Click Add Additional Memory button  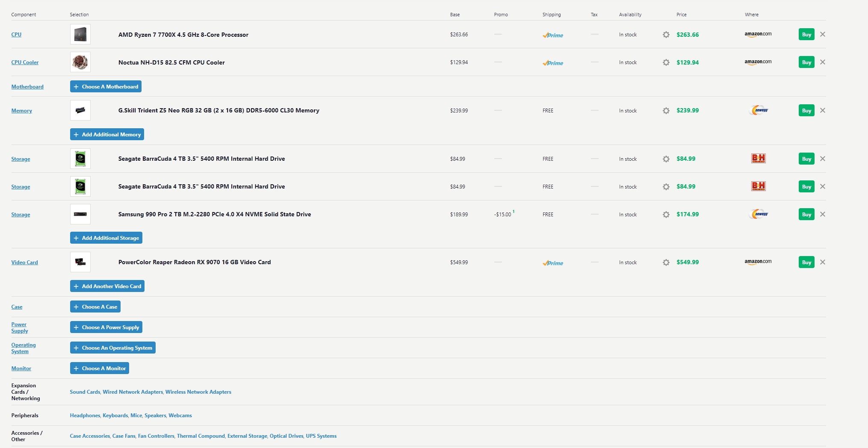(107, 134)
